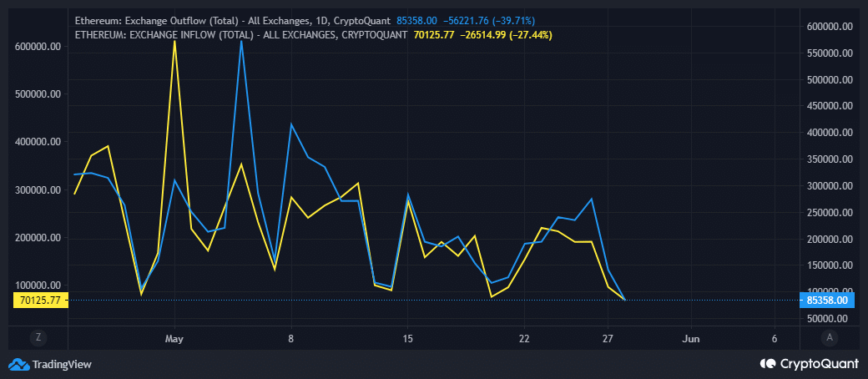The height and width of the screenshot is (379, 868).
Task: Click the 27 date axis label
Action: coord(608,339)
